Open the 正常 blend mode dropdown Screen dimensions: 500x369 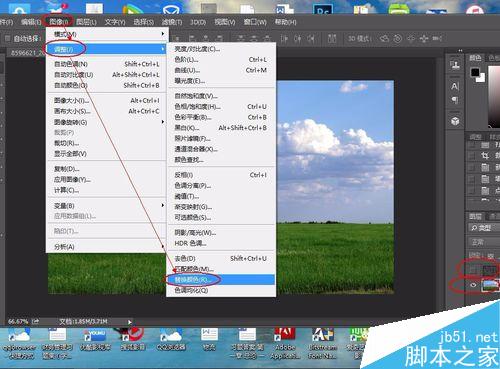click(483, 242)
